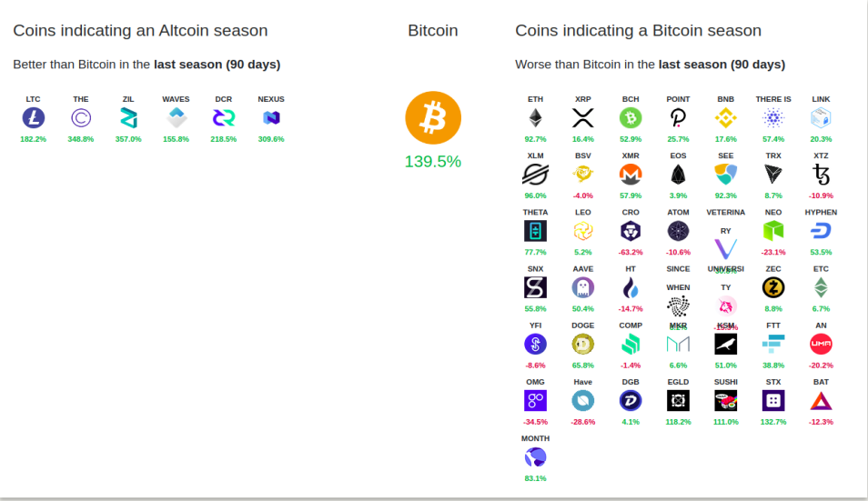Image resolution: width=868 pixels, height=501 pixels.
Task: Open the Dogecoin DOGE icon
Action: coord(583,344)
